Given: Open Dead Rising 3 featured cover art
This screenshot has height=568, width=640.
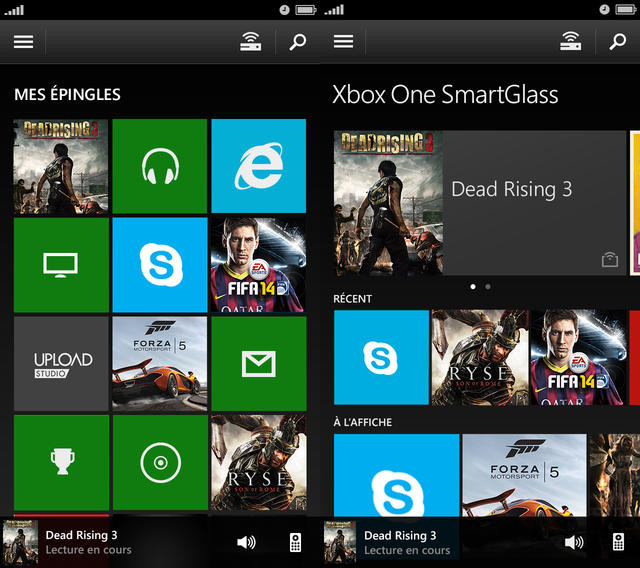Looking at the screenshot, I should (388, 203).
